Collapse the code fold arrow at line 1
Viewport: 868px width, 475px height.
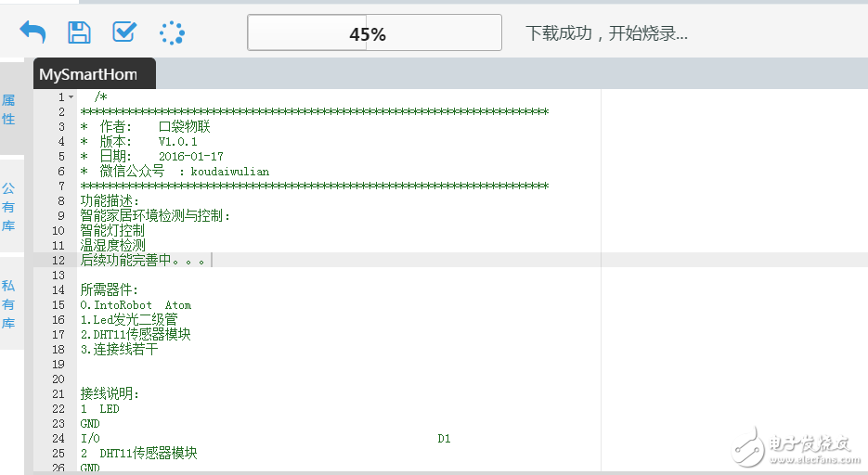tap(71, 96)
